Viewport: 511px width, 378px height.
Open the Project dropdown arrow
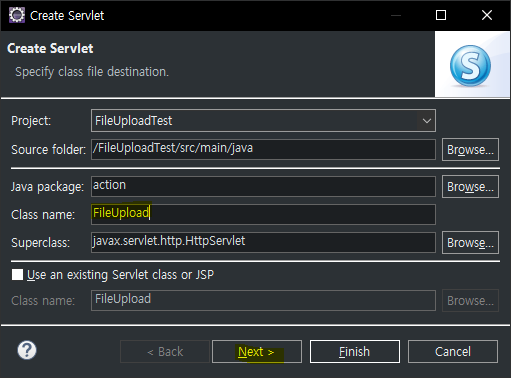(427, 121)
